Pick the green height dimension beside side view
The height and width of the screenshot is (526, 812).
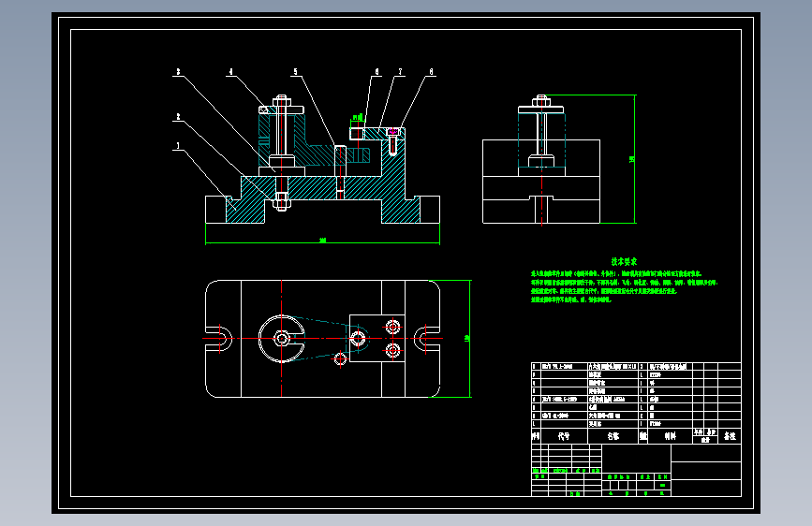[x=633, y=159]
